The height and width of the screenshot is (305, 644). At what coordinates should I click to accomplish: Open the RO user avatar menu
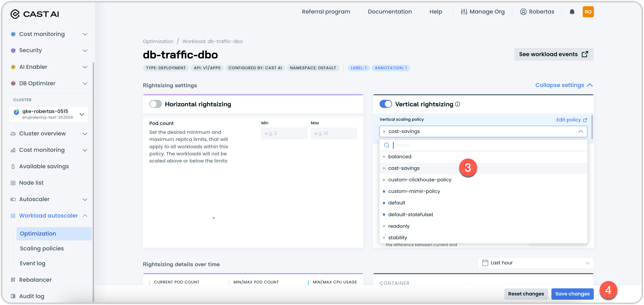pos(588,12)
